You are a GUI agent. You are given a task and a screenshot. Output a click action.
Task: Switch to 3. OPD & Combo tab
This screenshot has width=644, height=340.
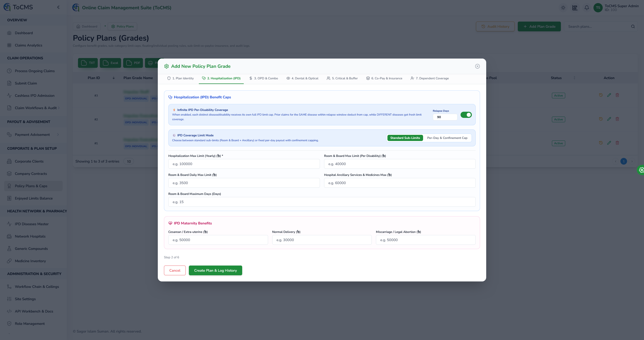[264, 78]
